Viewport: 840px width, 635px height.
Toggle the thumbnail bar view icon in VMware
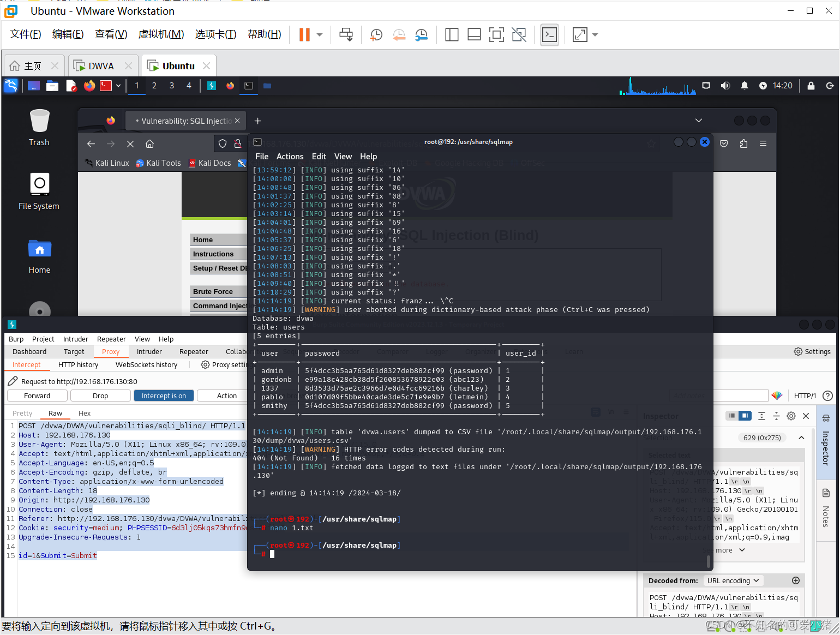click(x=474, y=35)
